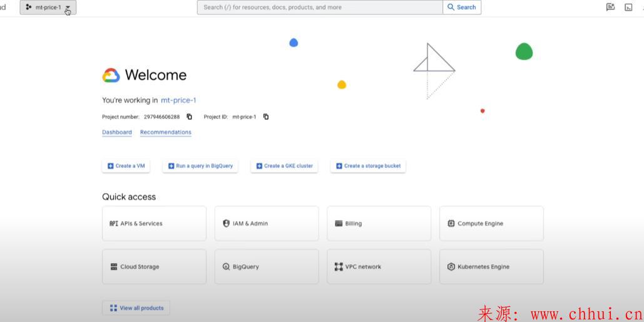Click plus icon on Create a GKE cluster
The width and height of the screenshot is (644, 322).
pyautogui.click(x=259, y=166)
